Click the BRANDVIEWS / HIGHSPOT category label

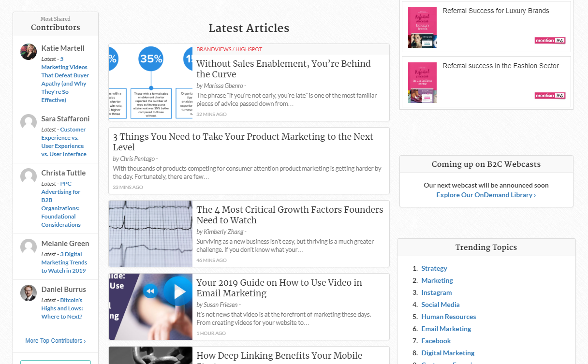[x=229, y=49]
